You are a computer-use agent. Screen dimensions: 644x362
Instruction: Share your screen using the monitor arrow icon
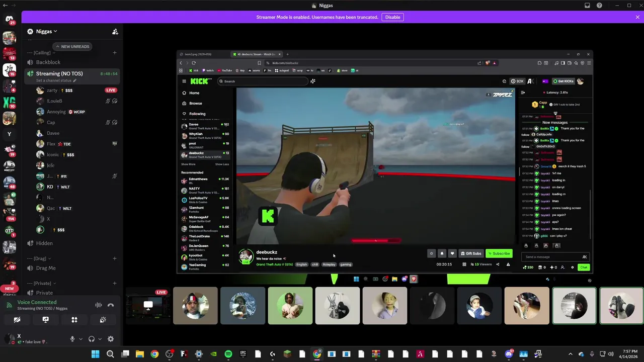45,320
